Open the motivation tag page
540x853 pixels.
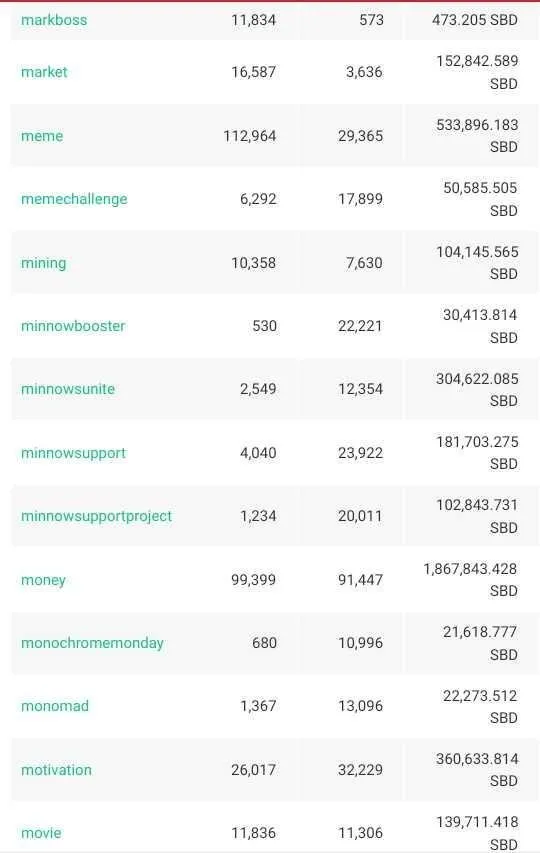pos(56,770)
